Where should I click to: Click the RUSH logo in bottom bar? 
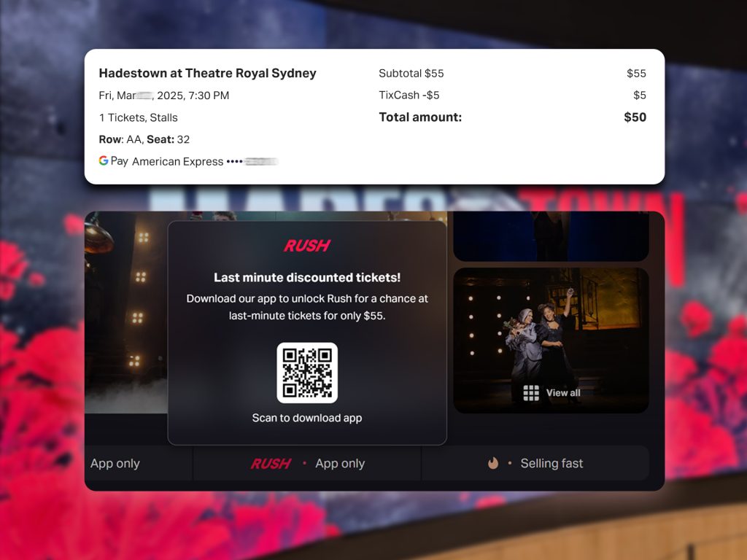[x=271, y=463]
